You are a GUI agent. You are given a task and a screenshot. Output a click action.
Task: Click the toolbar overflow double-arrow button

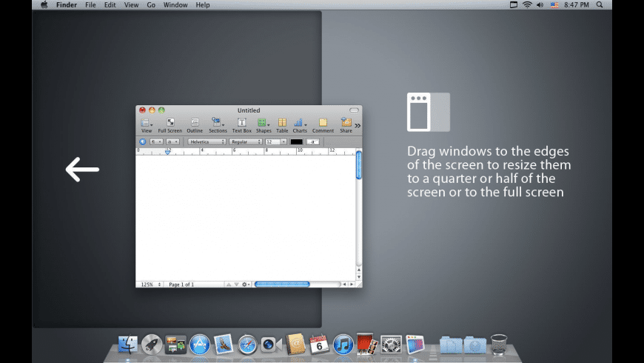(358, 126)
